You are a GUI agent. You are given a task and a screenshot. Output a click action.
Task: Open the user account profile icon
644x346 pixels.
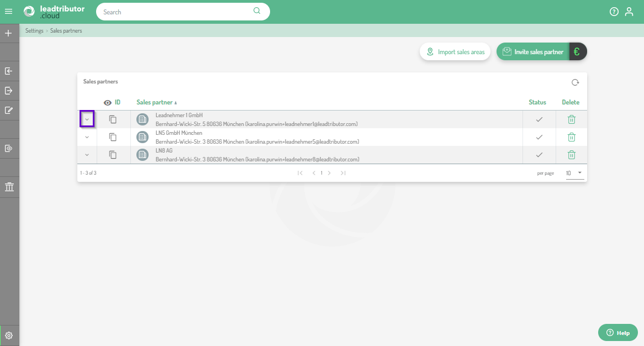tap(629, 12)
